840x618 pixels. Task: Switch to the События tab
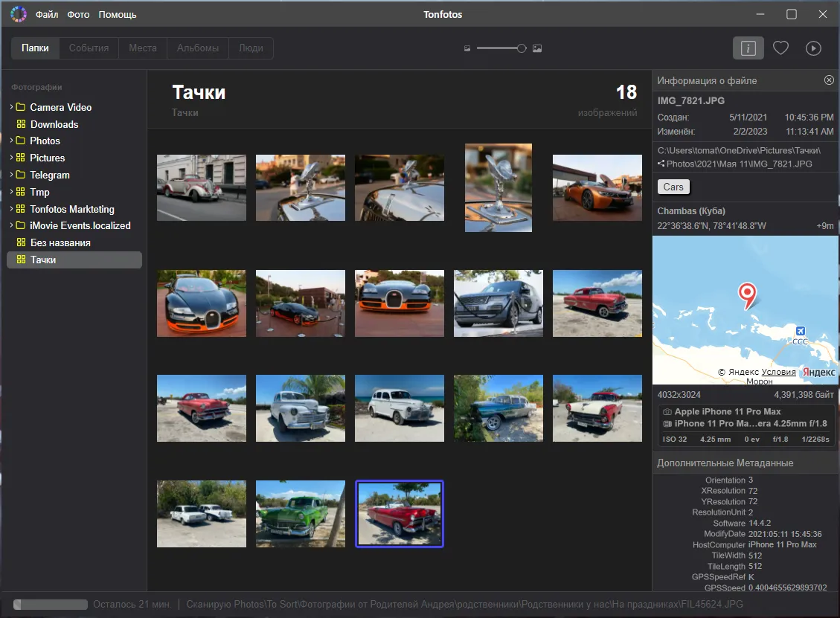point(89,48)
